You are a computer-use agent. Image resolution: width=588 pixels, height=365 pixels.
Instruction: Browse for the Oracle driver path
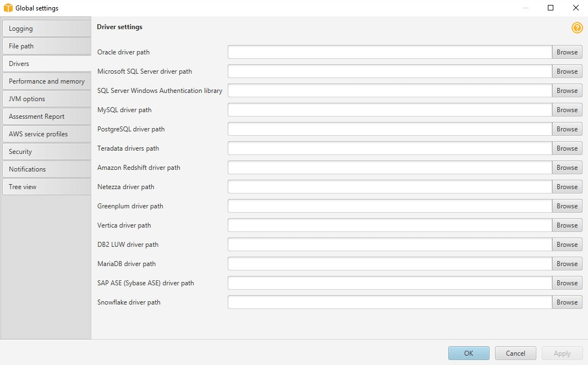[567, 52]
